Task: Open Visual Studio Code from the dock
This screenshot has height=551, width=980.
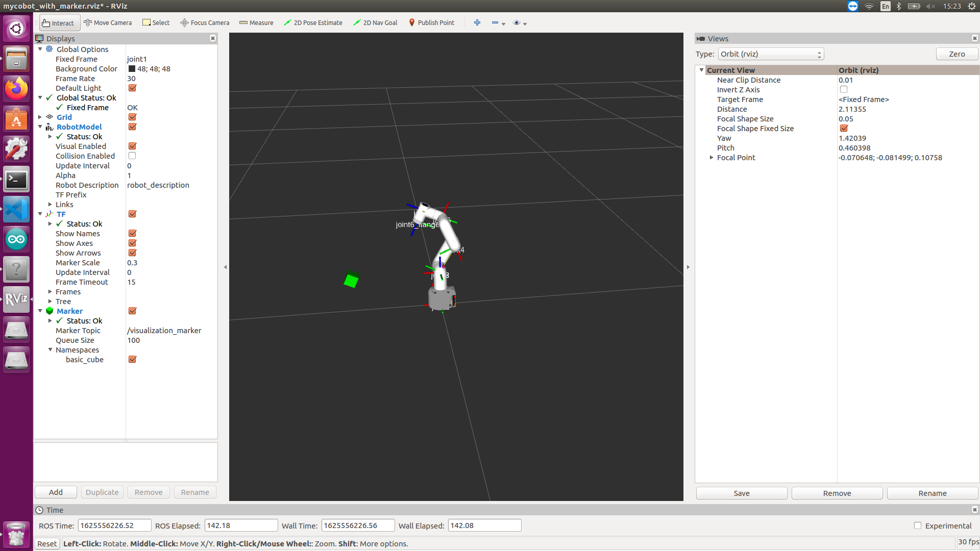Action: click(16, 210)
